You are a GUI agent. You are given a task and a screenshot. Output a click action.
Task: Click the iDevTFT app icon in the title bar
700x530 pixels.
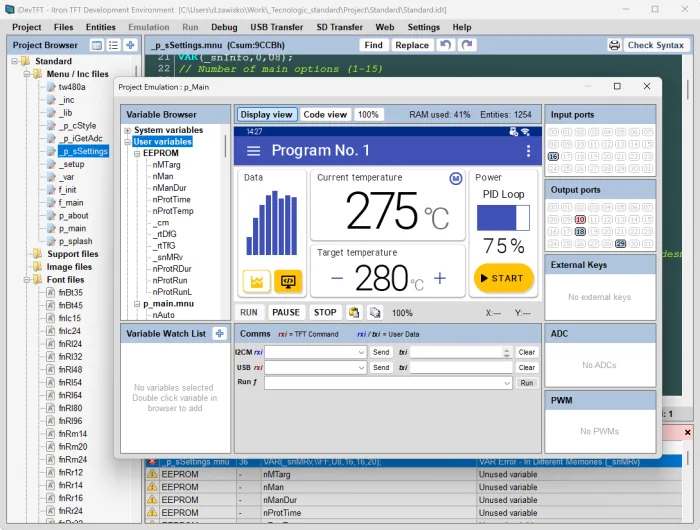[9, 9]
